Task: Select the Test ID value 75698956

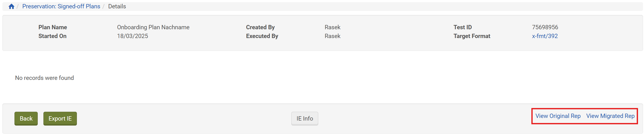Action: [545, 27]
